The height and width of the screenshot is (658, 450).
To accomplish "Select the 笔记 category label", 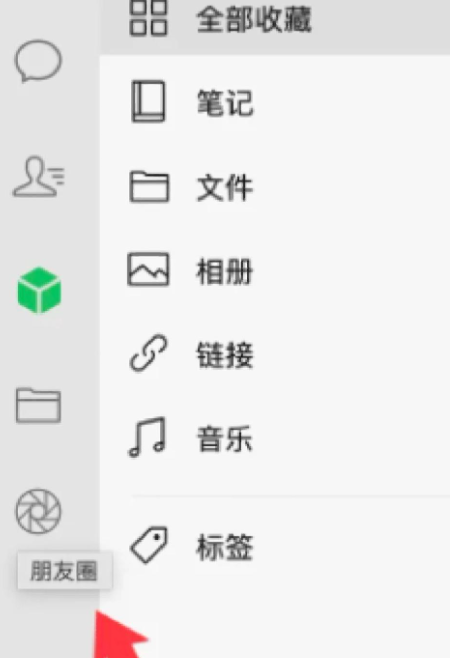I will (x=225, y=102).
